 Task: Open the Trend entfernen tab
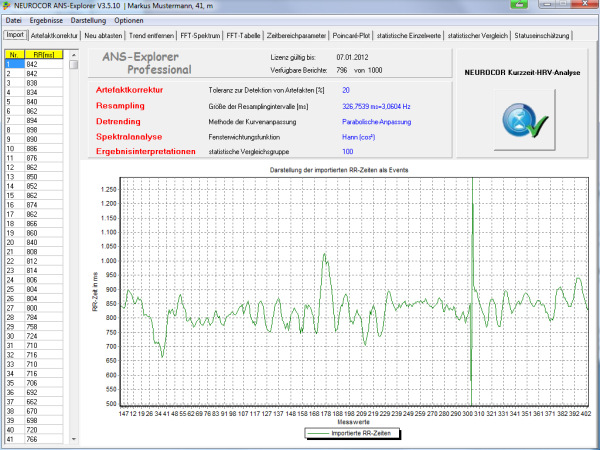pos(152,36)
